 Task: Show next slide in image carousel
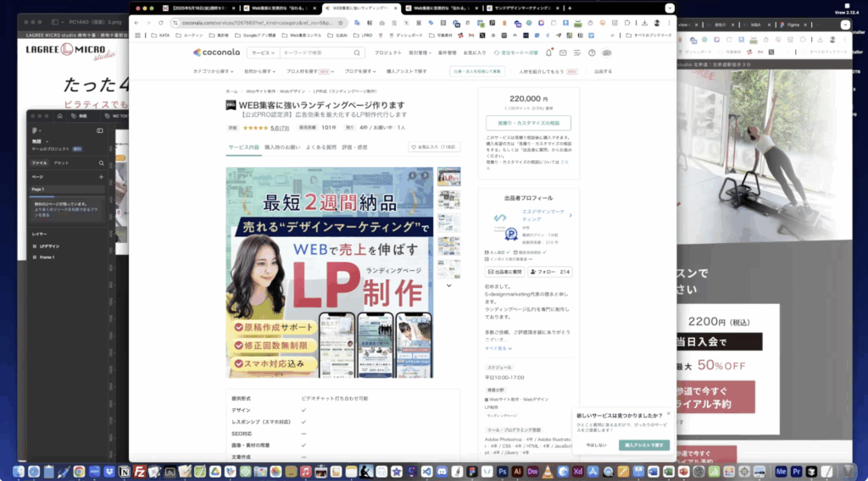point(425,175)
